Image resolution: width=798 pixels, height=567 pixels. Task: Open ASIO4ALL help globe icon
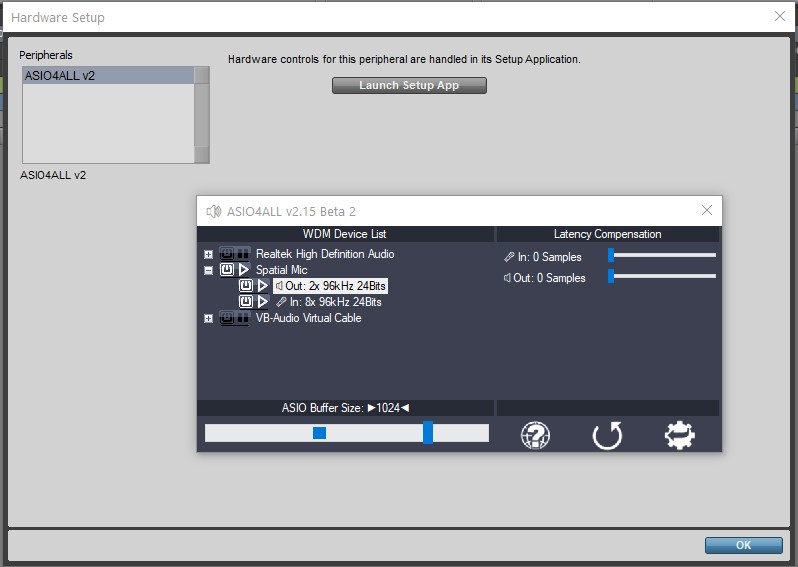[x=535, y=436]
